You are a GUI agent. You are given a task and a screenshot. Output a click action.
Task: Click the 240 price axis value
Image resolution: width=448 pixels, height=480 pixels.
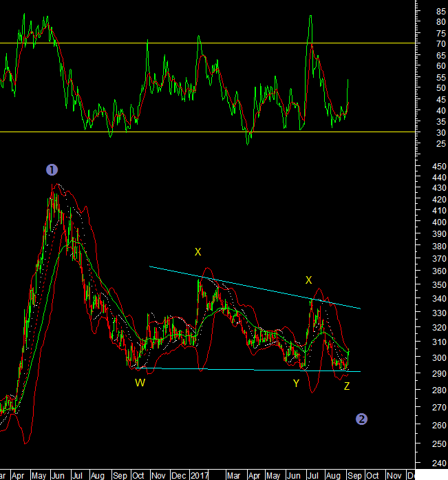click(439, 463)
